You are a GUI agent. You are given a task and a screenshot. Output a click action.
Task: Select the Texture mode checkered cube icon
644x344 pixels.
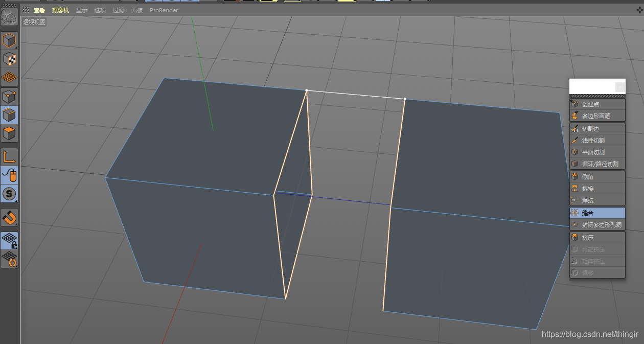tap(9, 59)
